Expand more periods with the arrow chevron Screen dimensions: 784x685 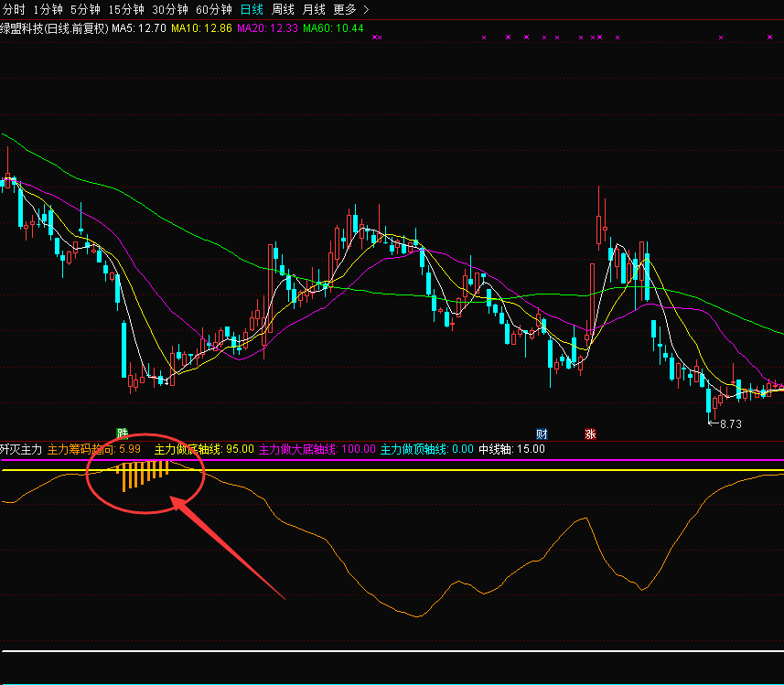(366, 9)
